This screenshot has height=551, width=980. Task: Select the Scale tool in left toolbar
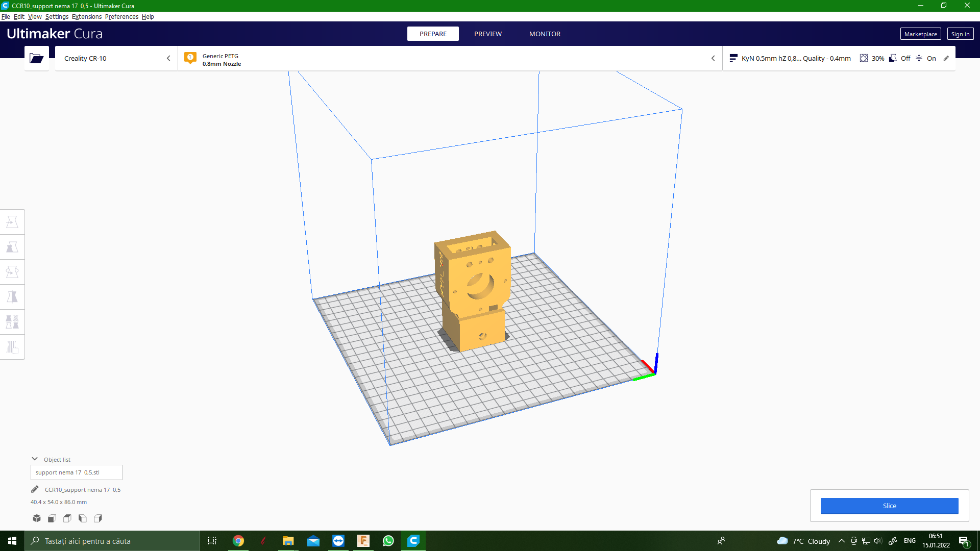(12, 247)
